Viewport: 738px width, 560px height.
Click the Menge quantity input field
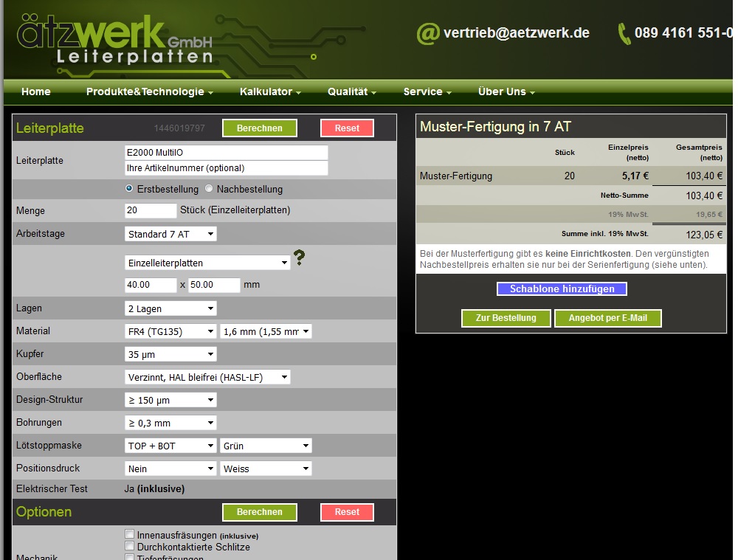coord(151,210)
